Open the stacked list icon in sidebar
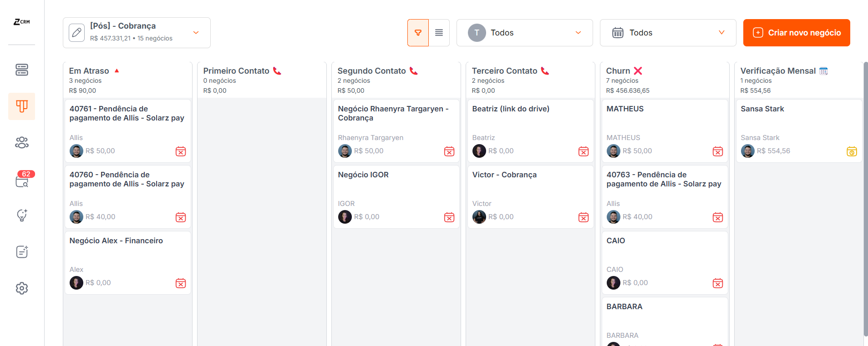868x346 pixels. click(x=22, y=70)
